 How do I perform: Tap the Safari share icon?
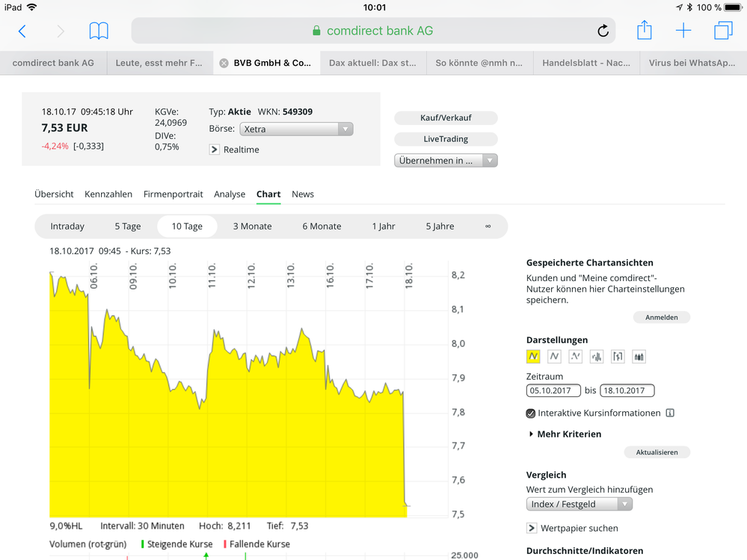pyautogui.click(x=645, y=31)
